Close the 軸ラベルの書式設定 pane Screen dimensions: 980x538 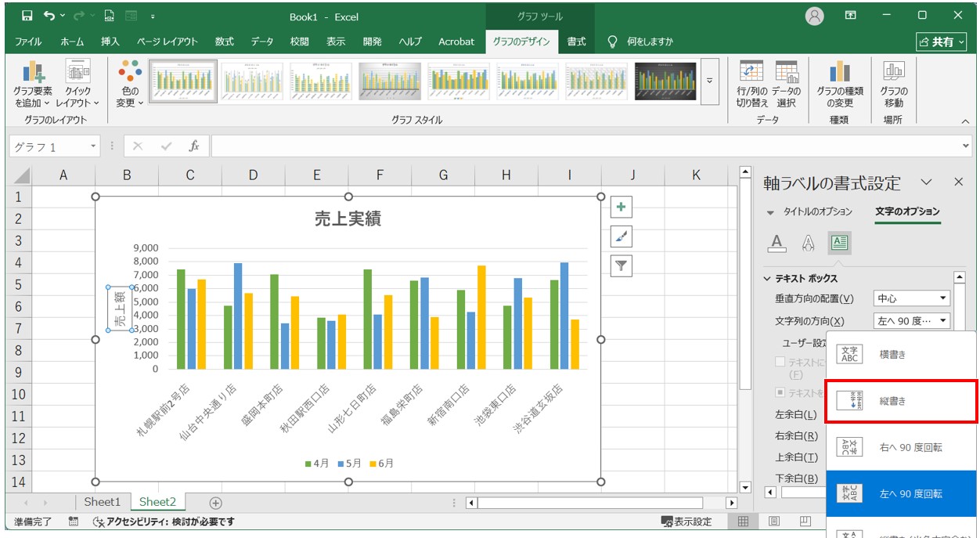click(959, 182)
